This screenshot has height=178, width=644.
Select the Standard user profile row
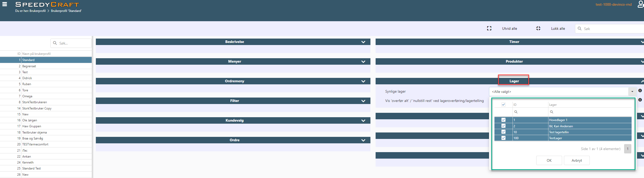[46, 60]
